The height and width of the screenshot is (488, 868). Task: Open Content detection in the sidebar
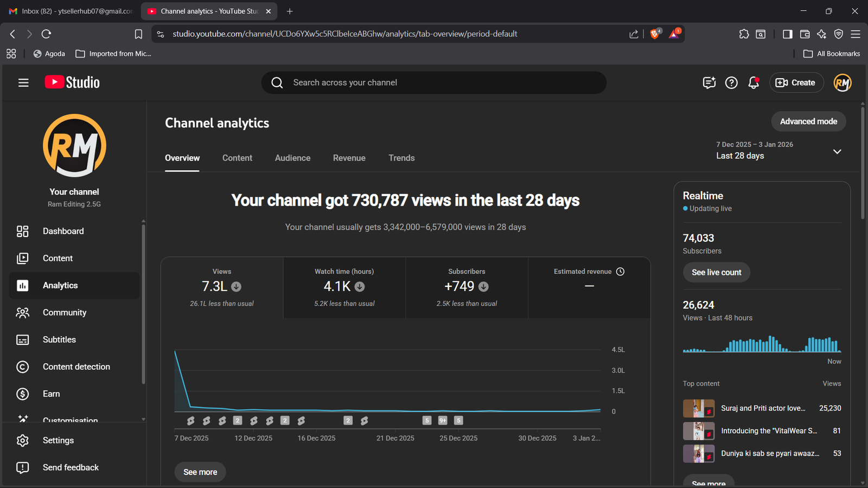click(76, 367)
